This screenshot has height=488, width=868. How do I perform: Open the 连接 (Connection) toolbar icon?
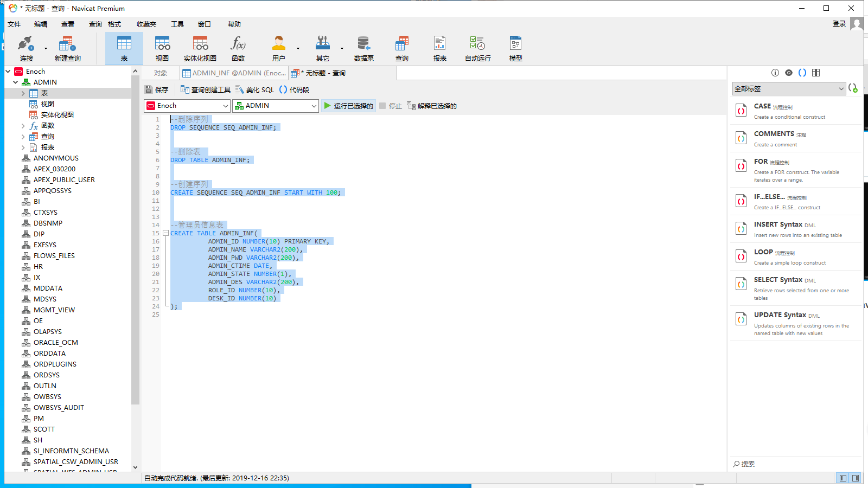click(x=26, y=48)
